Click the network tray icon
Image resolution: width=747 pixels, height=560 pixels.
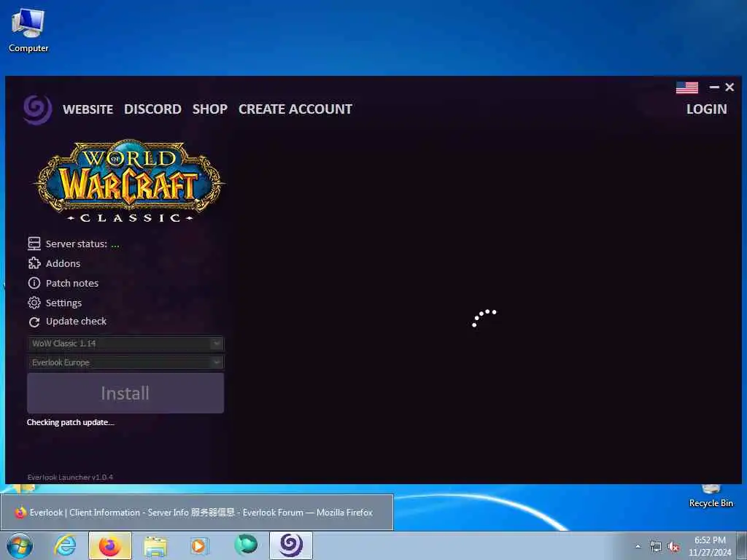point(656,547)
